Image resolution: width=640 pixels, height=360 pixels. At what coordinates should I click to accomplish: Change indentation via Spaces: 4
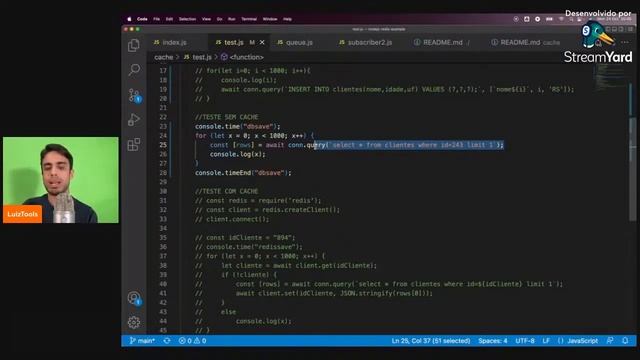click(x=493, y=340)
